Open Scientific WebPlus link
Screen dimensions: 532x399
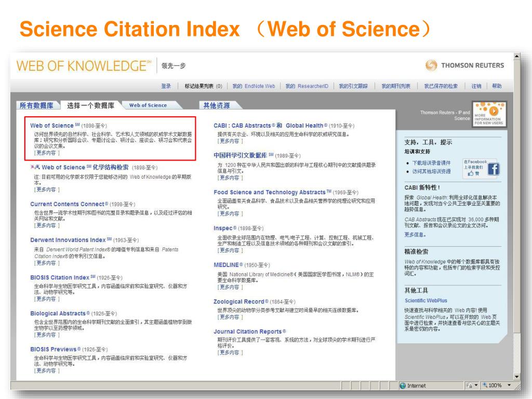click(426, 301)
